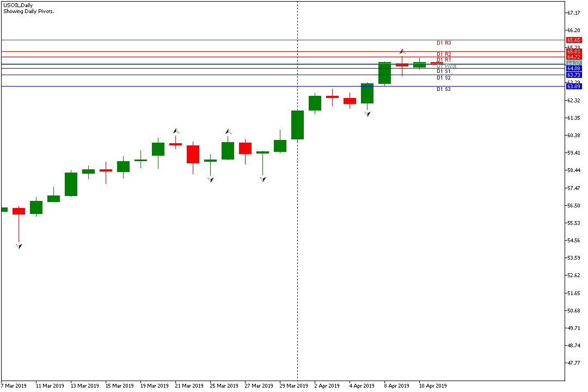Select the large green candle on 8 Apr
Screen dimensions: 588x392
coord(385,73)
